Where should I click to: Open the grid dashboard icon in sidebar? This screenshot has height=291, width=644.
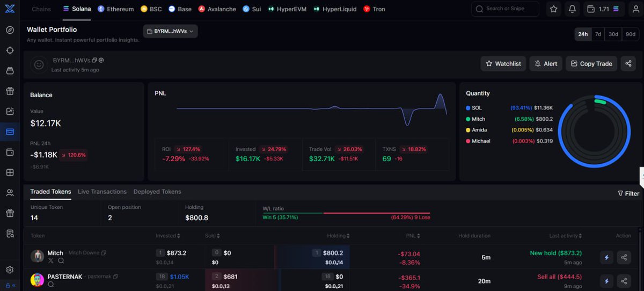(10, 172)
